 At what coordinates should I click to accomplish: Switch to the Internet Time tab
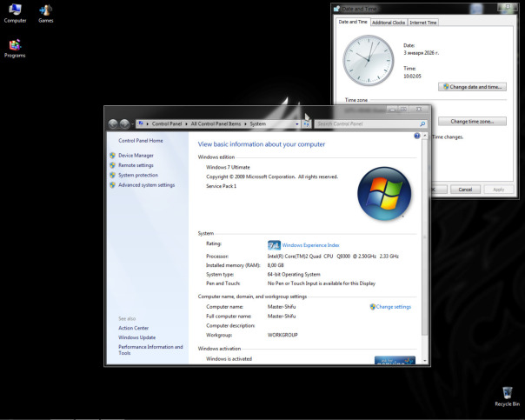(x=423, y=22)
